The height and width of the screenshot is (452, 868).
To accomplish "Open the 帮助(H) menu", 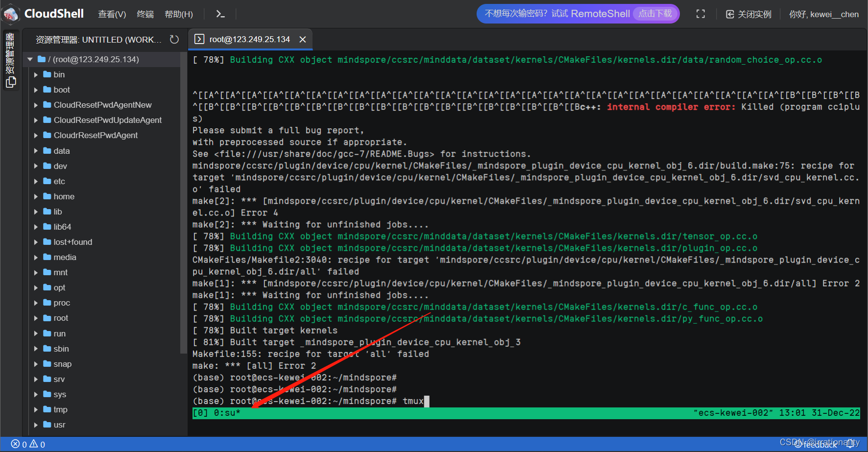I will [178, 14].
